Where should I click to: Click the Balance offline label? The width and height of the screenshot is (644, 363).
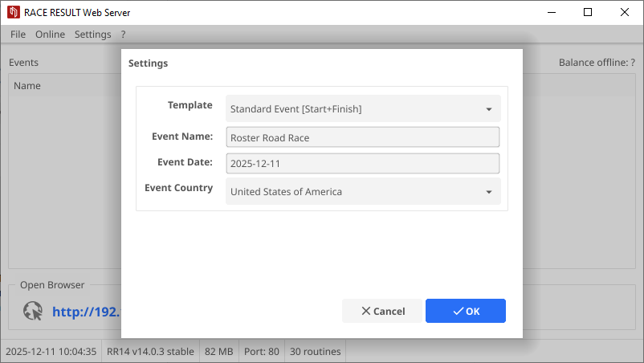pos(597,63)
